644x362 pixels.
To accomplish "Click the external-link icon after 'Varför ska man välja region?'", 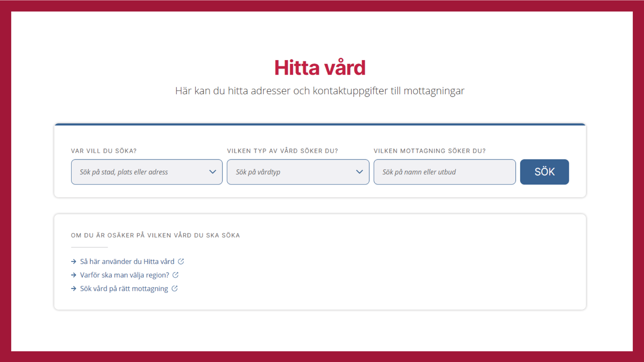I will pyautogui.click(x=176, y=275).
